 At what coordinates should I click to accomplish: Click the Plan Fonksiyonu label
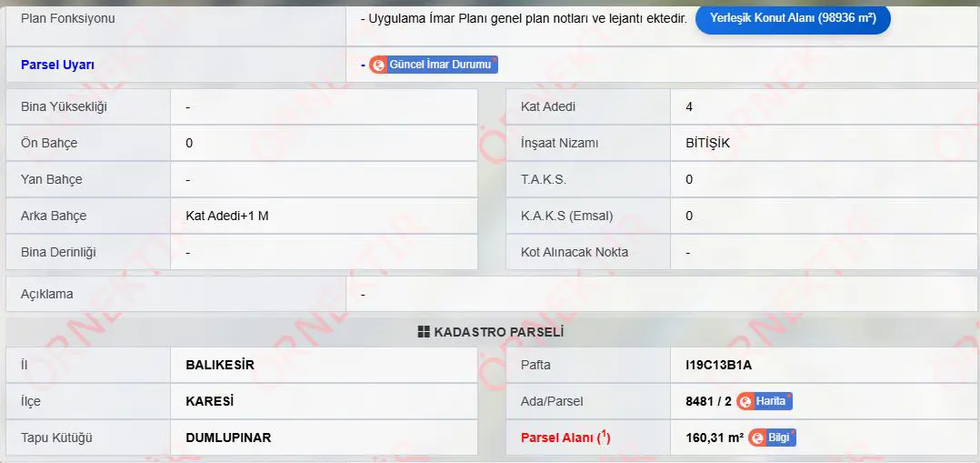tap(67, 18)
